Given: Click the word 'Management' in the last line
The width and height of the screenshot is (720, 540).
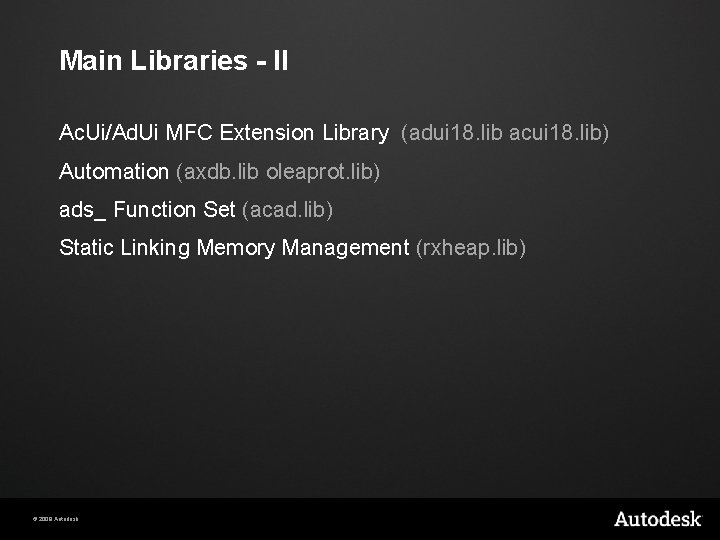Looking at the screenshot, I should 345,248.
